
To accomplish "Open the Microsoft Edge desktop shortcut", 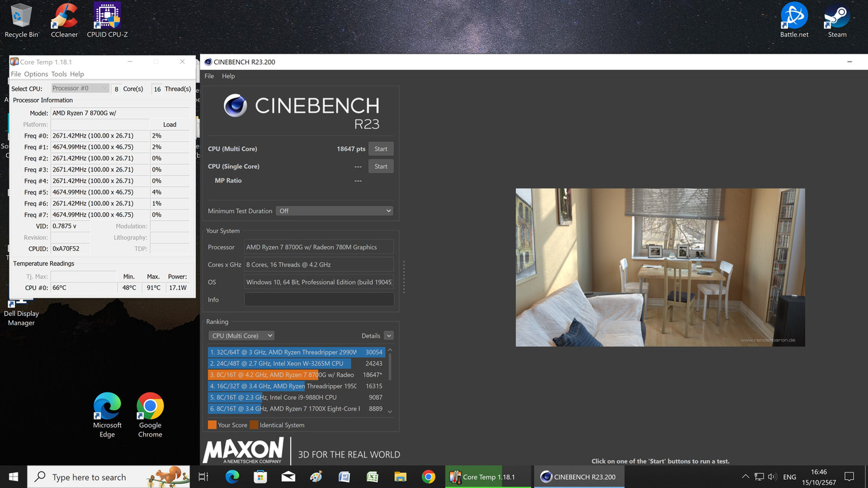I will tap(107, 415).
